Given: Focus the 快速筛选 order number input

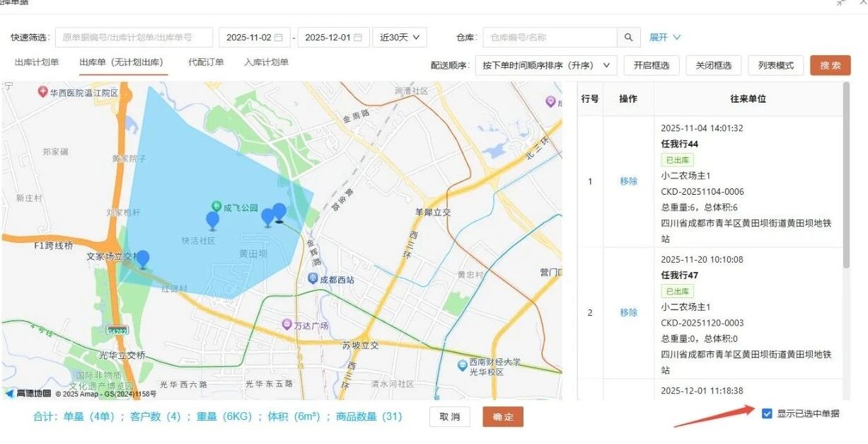Looking at the screenshot, I should pos(134,38).
